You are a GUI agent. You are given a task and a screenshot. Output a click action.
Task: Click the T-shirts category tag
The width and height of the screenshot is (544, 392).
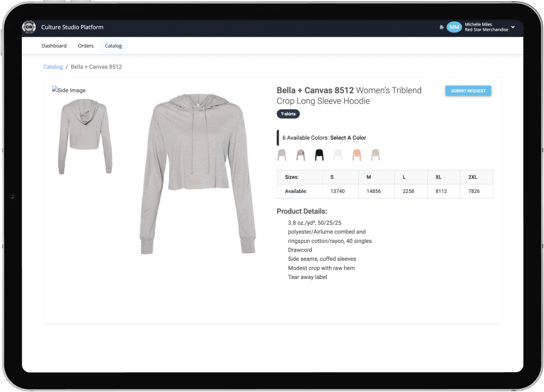pos(288,114)
